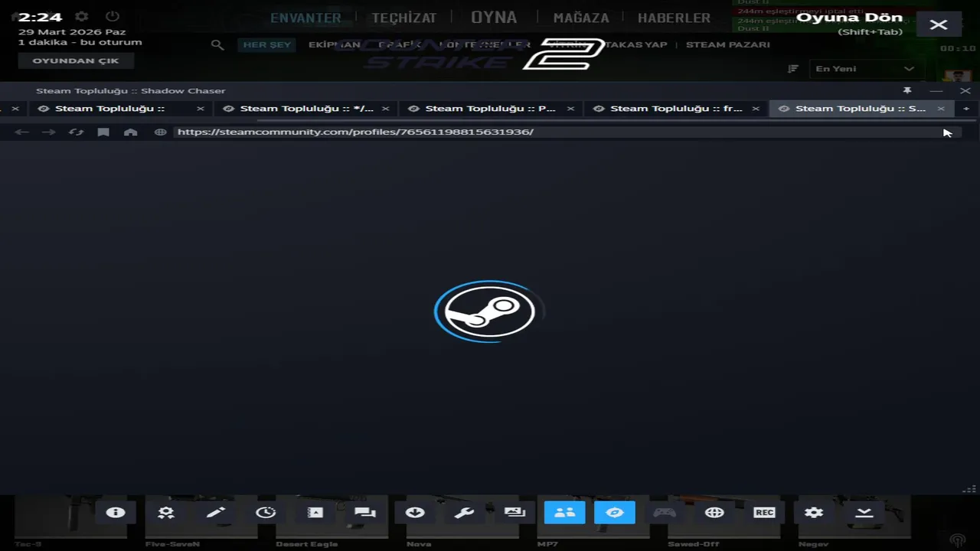Viewport: 980px width, 551px height.
Task: Open the guides book icon
Action: pyautogui.click(x=315, y=513)
